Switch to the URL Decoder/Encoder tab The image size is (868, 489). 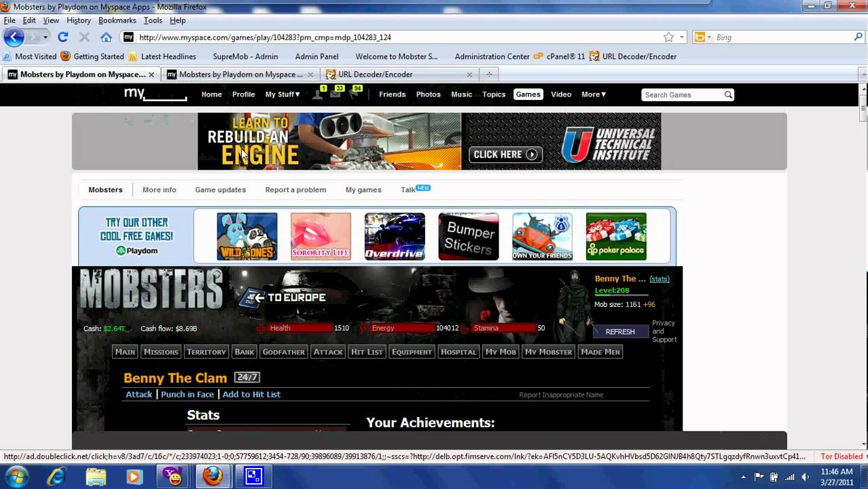pyautogui.click(x=399, y=75)
